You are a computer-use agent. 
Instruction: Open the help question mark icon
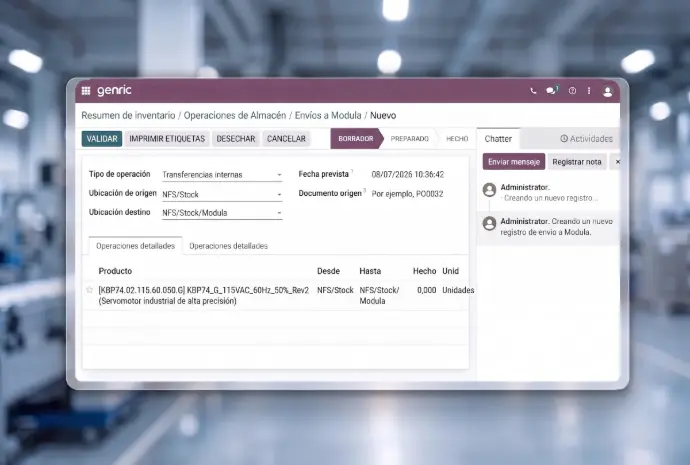point(572,91)
